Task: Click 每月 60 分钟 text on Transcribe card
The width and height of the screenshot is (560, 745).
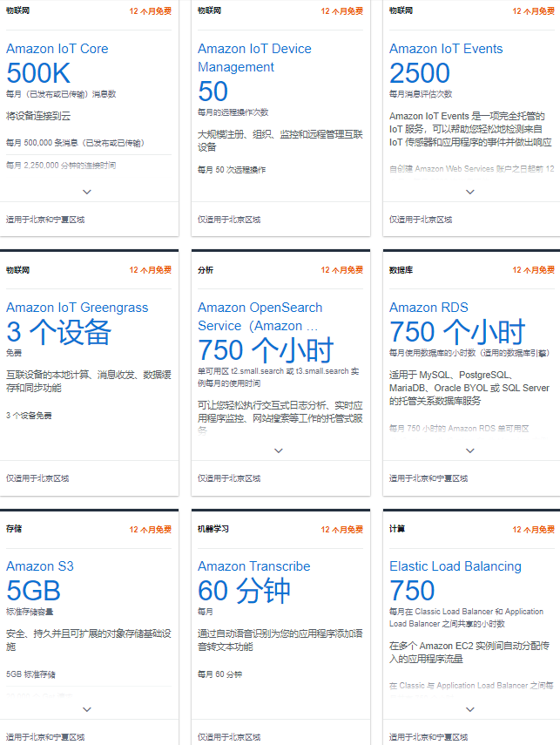Action: [x=220, y=674]
